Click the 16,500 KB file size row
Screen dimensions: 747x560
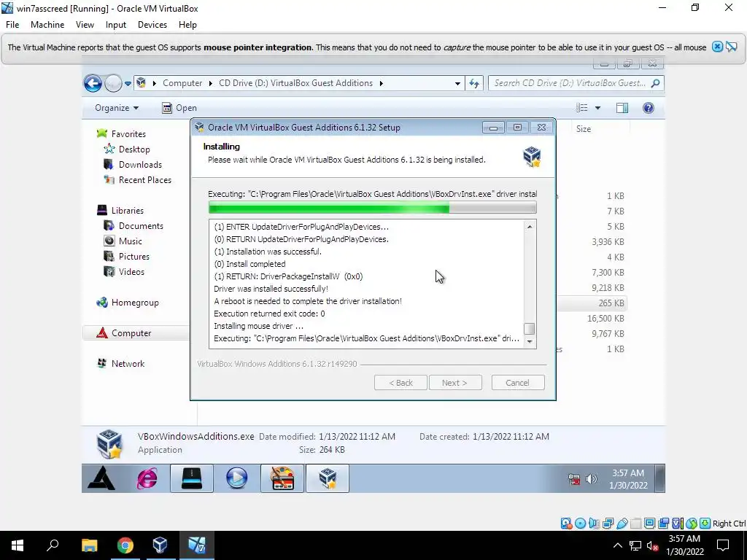click(x=605, y=318)
